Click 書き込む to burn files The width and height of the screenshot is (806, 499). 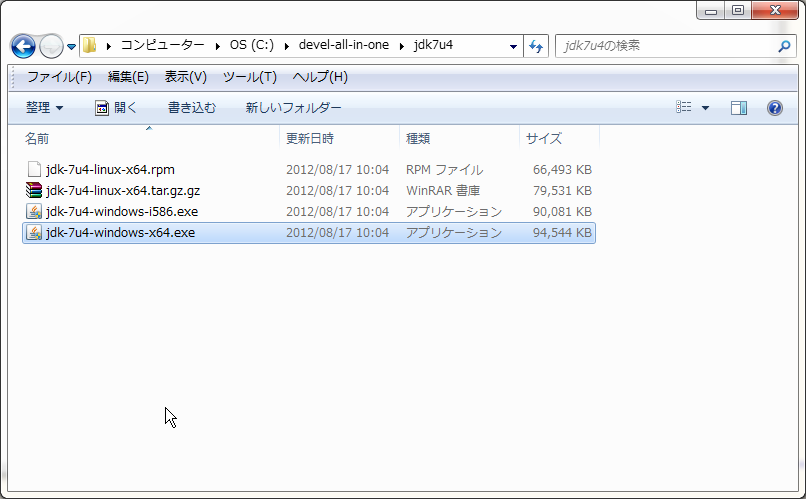192,108
